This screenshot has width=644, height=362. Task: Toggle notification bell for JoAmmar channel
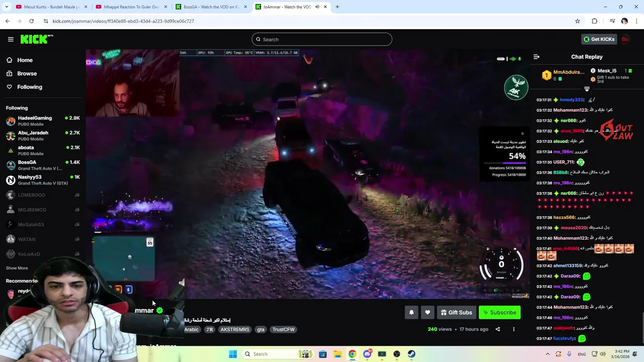coord(411,312)
